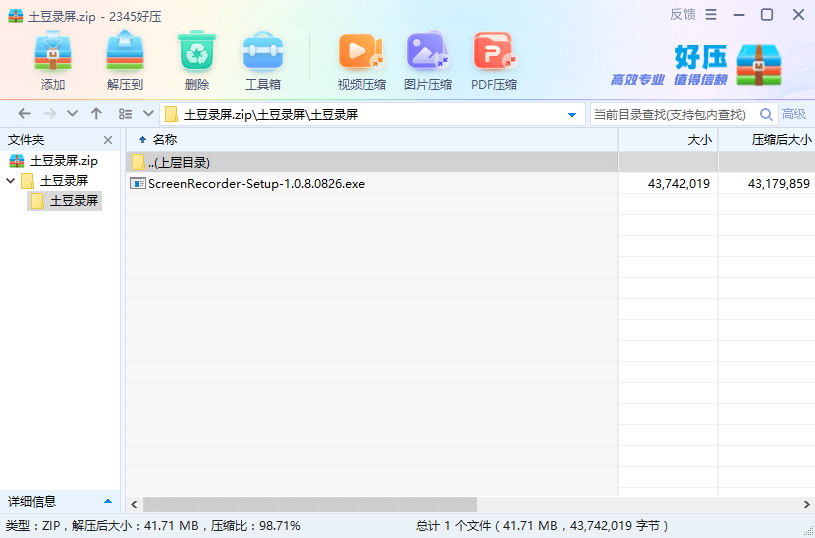
Task: Maximize the 2345好压 window
Action: coord(767,15)
